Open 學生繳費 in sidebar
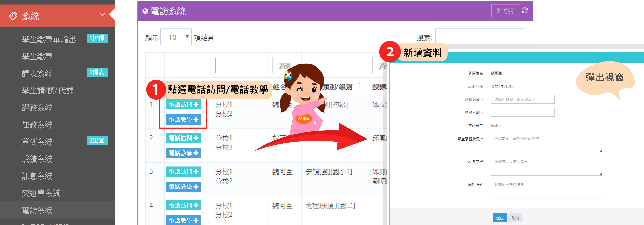644x225 pixels. [37, 56]
